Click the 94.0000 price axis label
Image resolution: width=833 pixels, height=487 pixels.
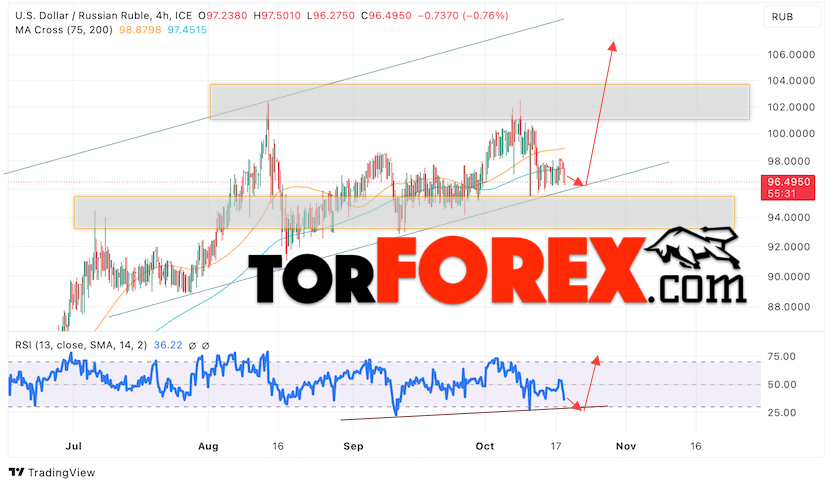[x=791, y=217]
